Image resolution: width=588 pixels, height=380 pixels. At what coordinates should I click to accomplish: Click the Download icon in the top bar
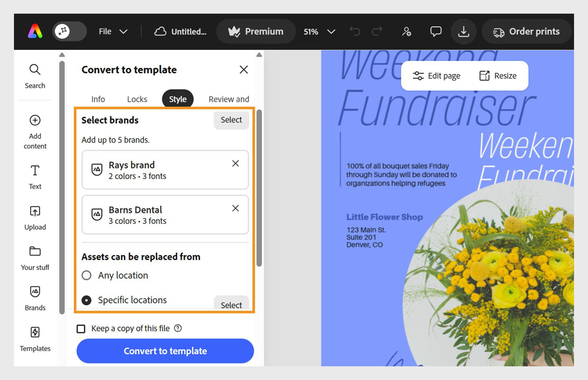tap(463, 31)
